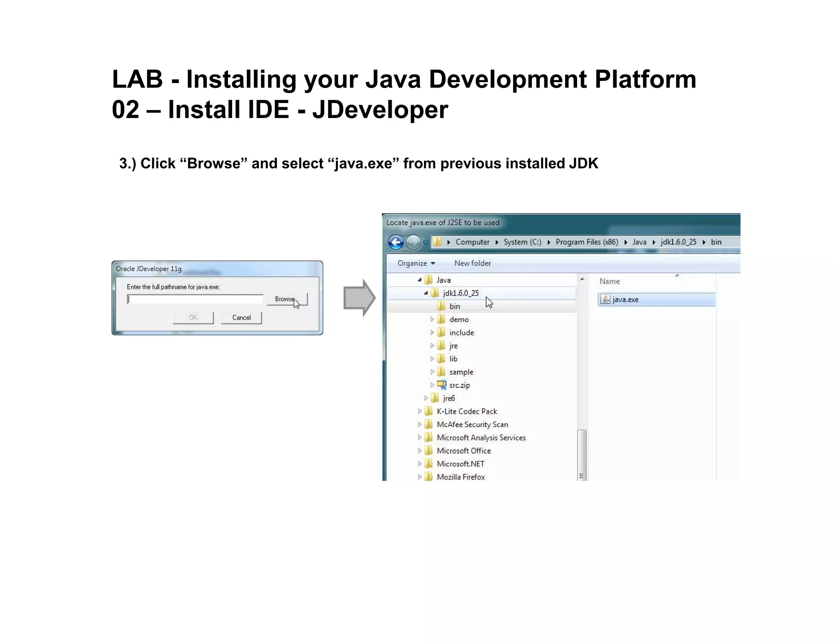Focus the java.exe pathname input field
The height and width of the screenshot is (644, 834).
click(x=195, y=299)
